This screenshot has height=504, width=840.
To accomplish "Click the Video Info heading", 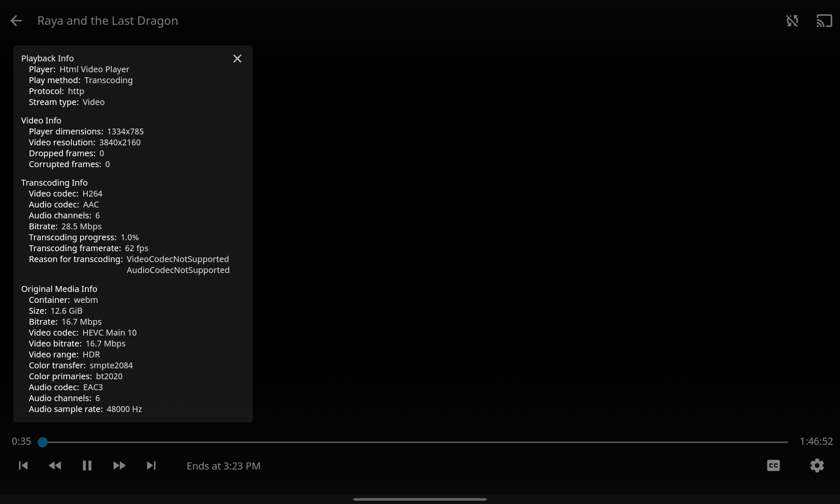I will [41, 121].
